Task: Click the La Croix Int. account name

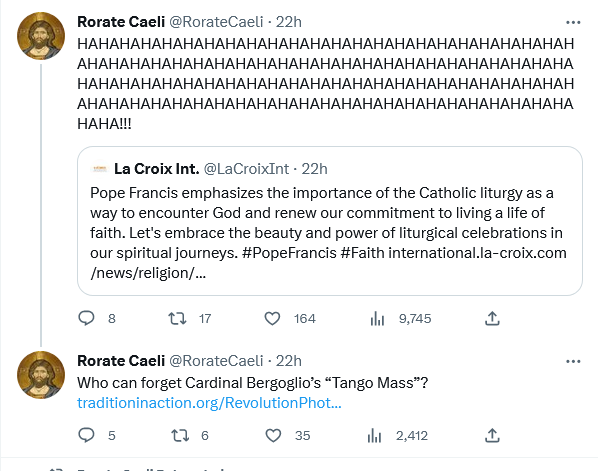Action: coord(157,169)
